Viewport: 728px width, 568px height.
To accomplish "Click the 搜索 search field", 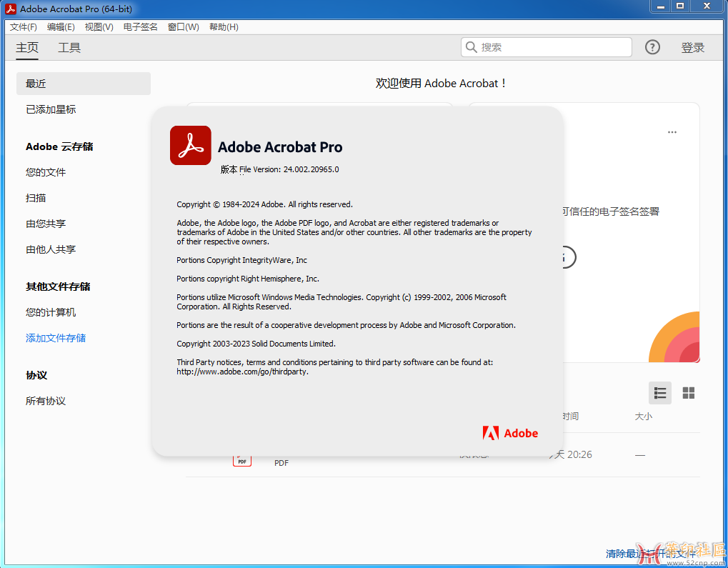I will point(547,47).
